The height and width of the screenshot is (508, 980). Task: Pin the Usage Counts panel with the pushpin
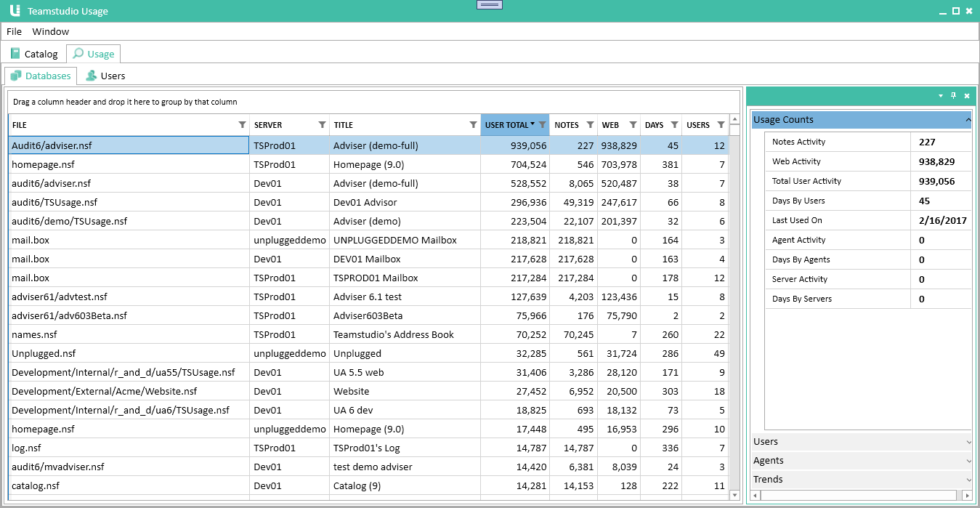pos(953,95)
